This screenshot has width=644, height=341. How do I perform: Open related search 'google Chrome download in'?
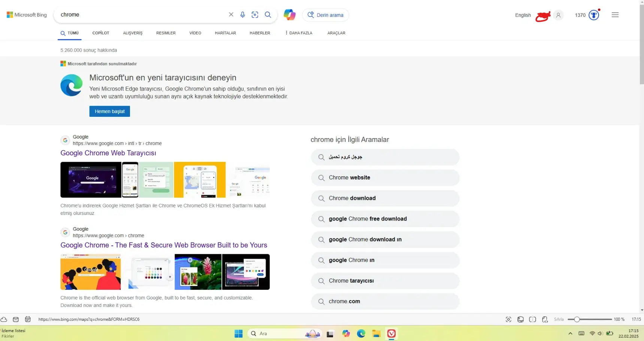[385, 240]
